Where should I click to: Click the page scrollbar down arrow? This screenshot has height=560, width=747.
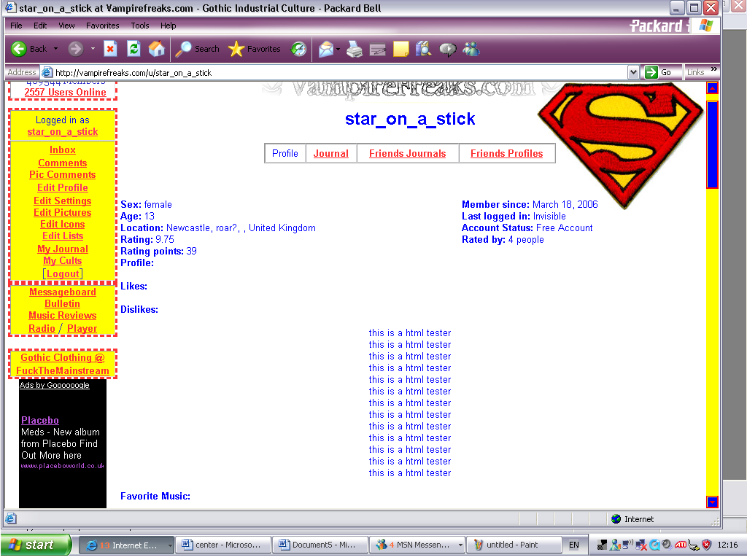(713, 502)
